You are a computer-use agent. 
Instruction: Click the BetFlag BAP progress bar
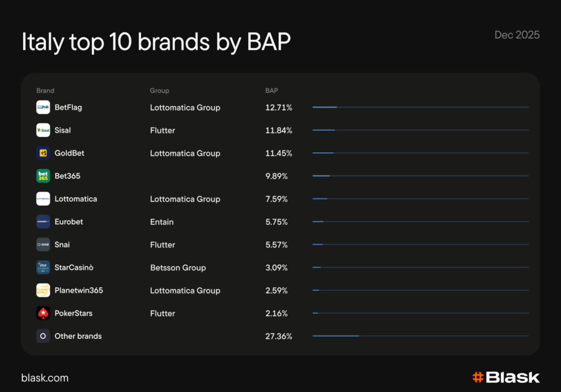click(x=420, y=107)
